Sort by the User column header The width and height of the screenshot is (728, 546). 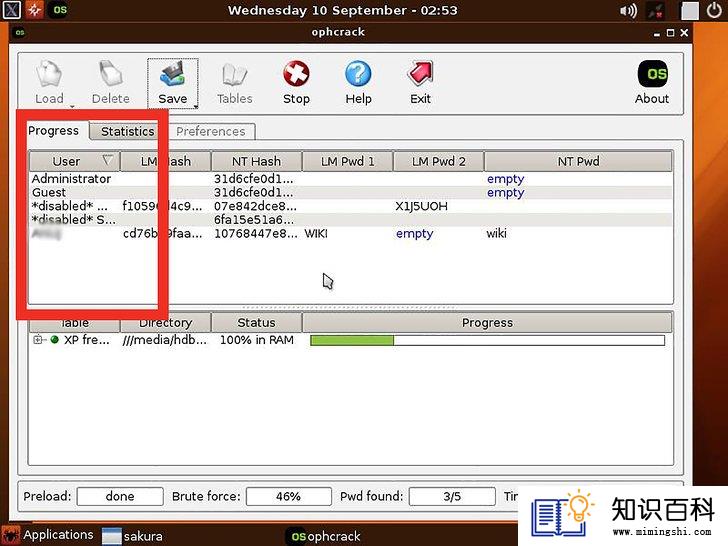74,161
